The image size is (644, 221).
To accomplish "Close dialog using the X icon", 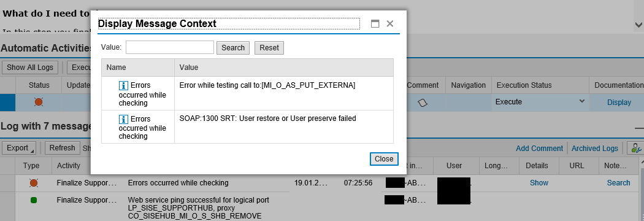I will point(389,24).
